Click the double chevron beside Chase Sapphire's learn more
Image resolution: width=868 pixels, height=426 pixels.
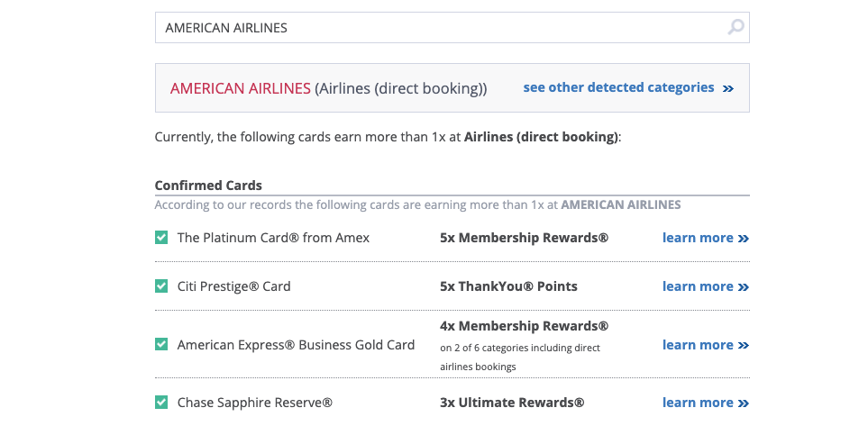[x=744, y=403]
